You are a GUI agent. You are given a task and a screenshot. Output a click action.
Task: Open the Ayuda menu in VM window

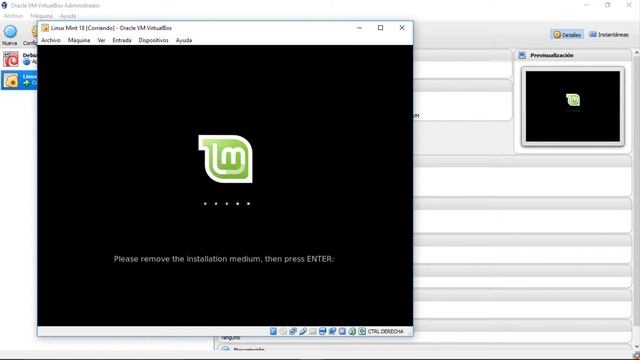point(184,40)
